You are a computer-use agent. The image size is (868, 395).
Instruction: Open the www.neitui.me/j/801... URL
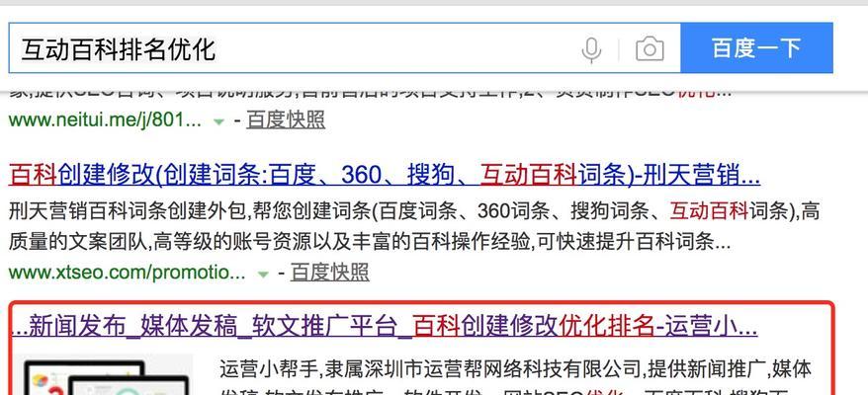105,120
